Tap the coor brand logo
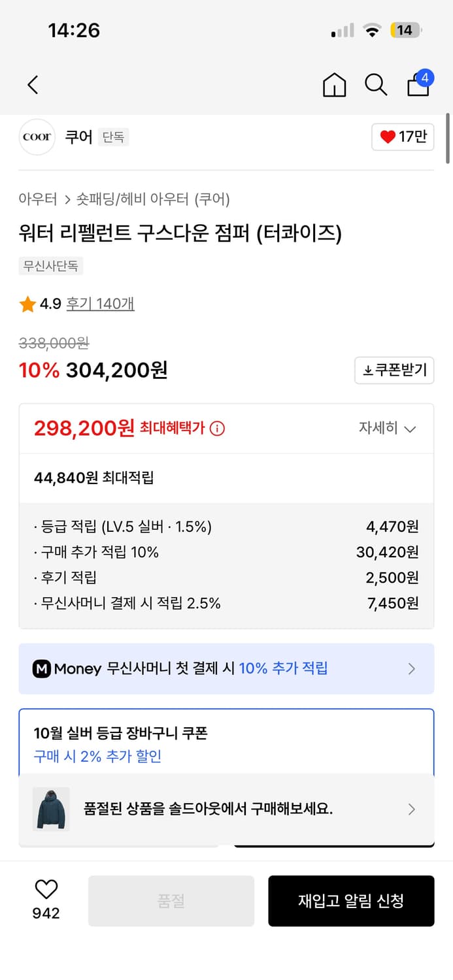453x980 pixels. pos(37,137)
